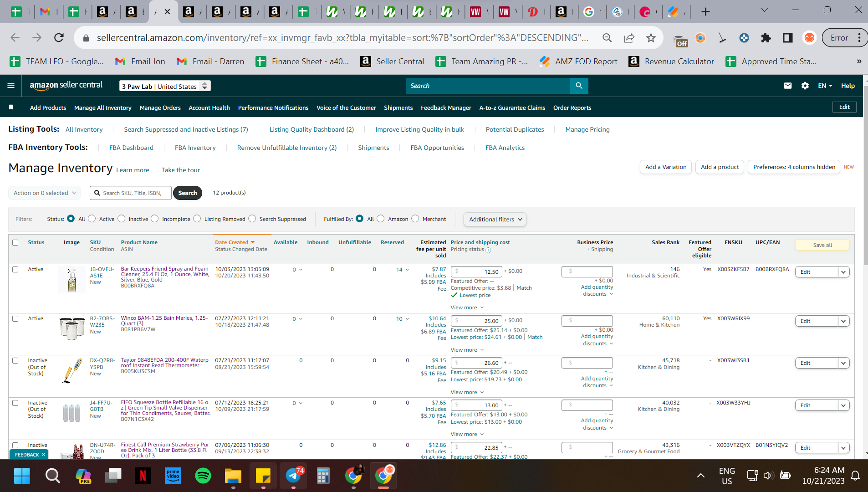Screen dimensions: 868x492
Task: Open Edit dropdown arrow for Winco row
Action: click(x=843, y=321)
